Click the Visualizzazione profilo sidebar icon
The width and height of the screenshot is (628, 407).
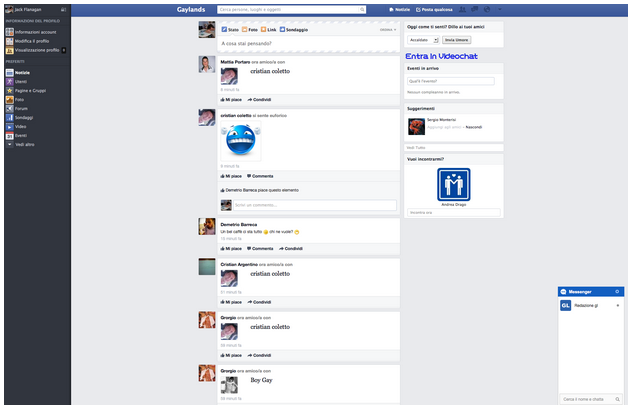click(x=9, y=50)
